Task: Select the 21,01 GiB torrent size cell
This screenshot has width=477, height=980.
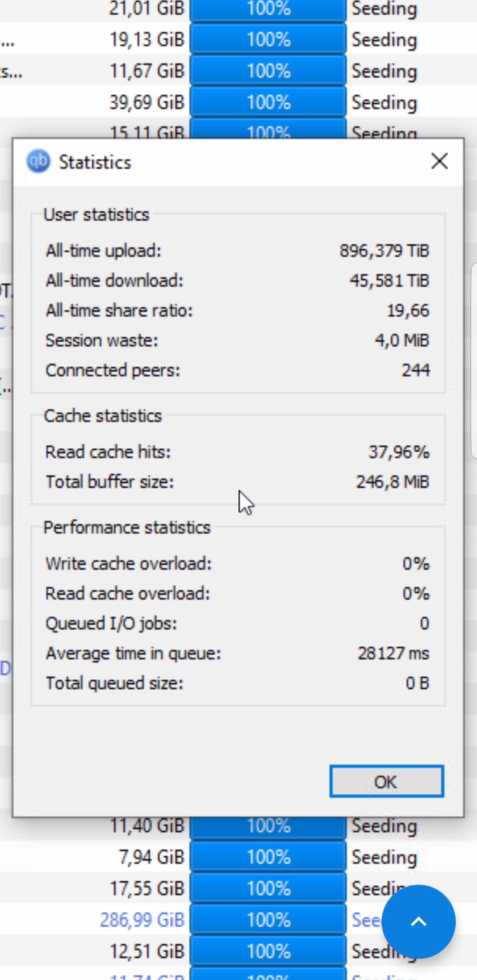Action: (146, 8)
